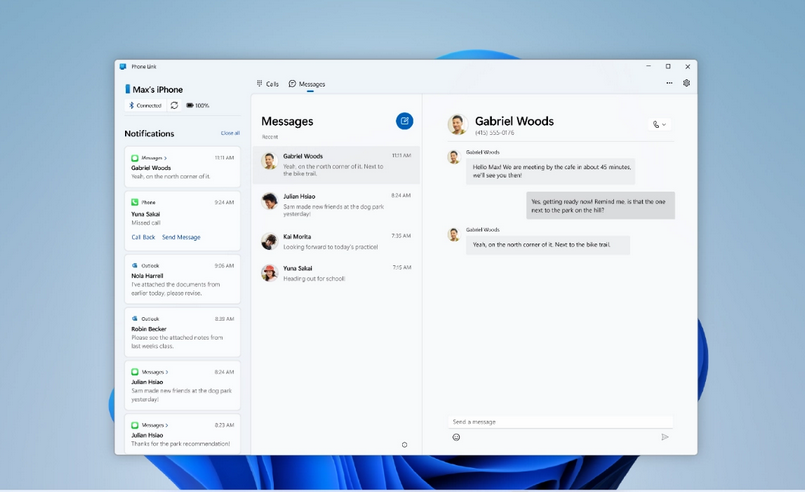Click 'Yeah, on the north corner' chat bubble
The image size is (805, 492).
click(548, 245)
